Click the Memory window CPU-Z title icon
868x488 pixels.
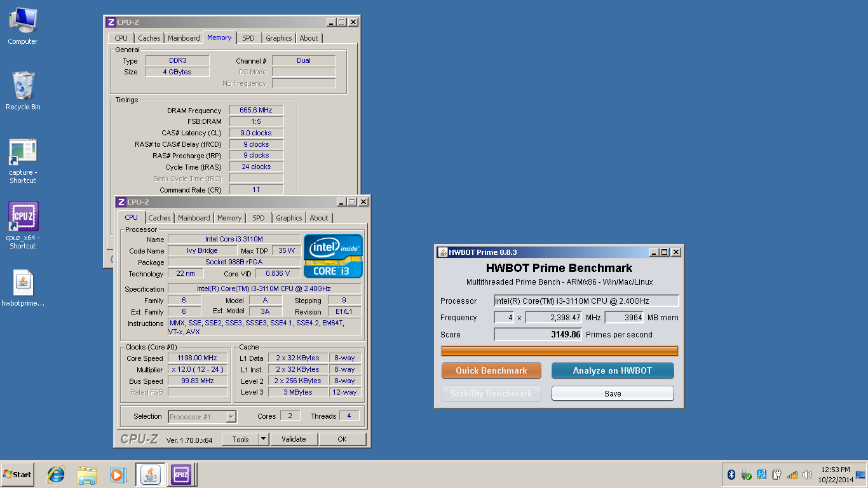coord(111,22)
